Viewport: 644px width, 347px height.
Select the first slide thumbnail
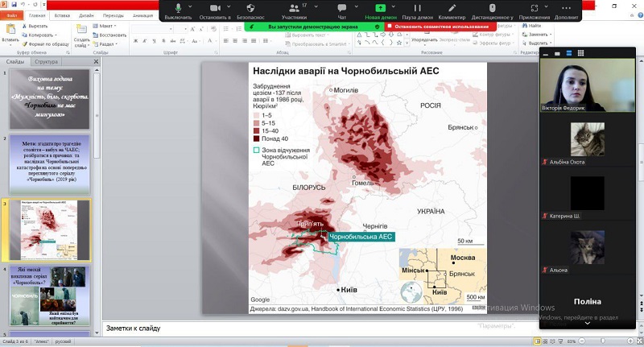[50, 98]
